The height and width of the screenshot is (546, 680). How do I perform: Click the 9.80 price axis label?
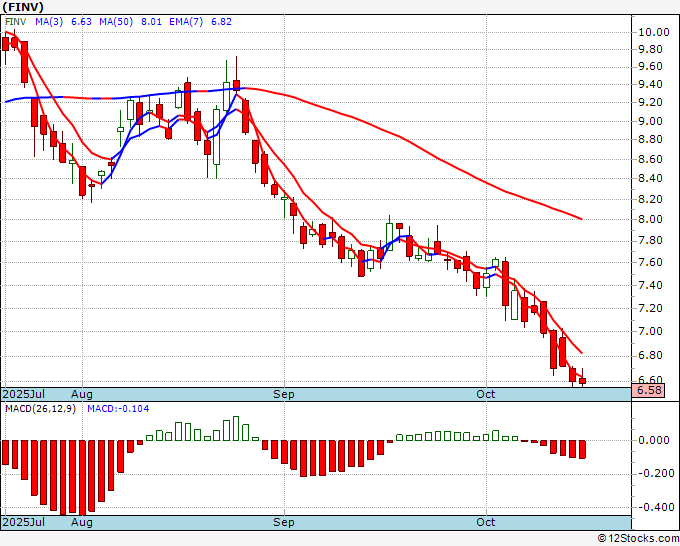[651, 49]
